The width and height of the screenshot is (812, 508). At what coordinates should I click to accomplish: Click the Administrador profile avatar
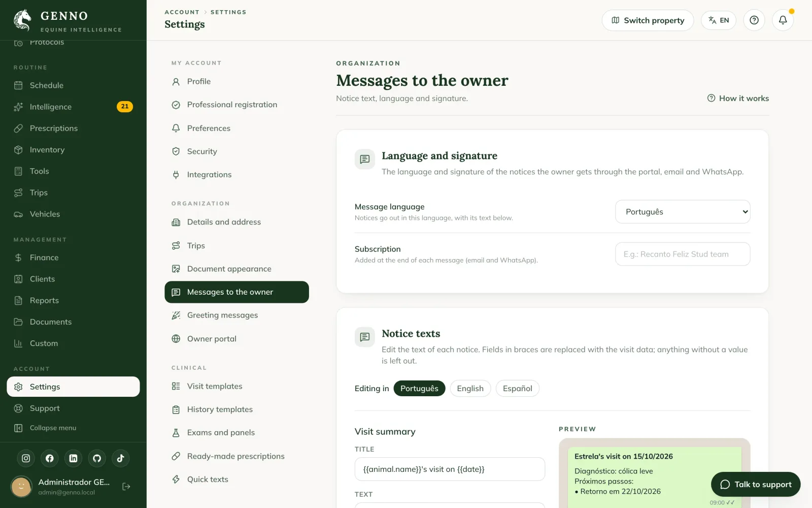coord(21,487)
